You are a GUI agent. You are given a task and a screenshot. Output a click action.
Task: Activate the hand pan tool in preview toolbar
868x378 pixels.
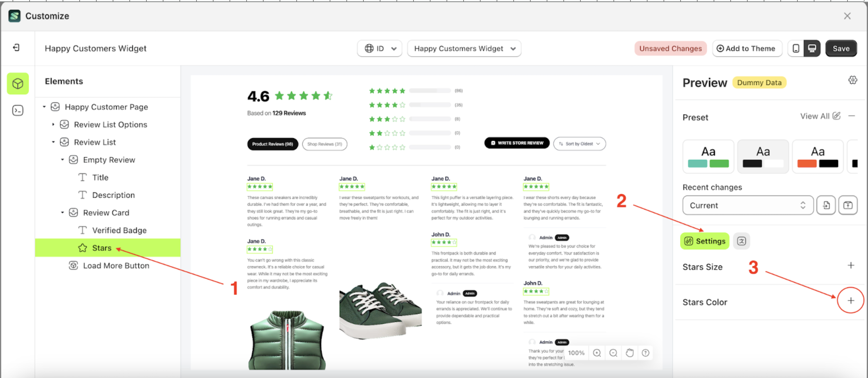[x=630, y=353]
